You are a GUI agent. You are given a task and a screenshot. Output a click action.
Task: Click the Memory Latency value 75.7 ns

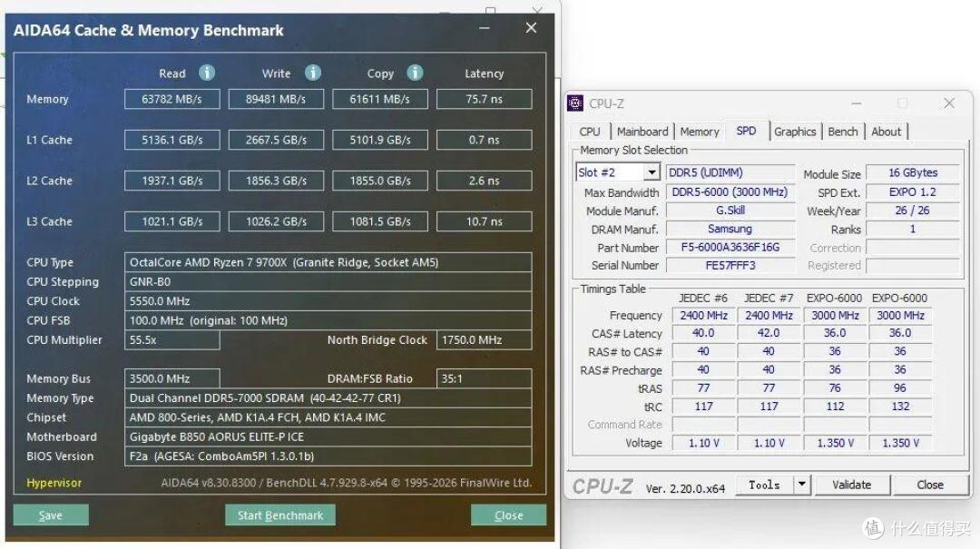pos(484,99)
